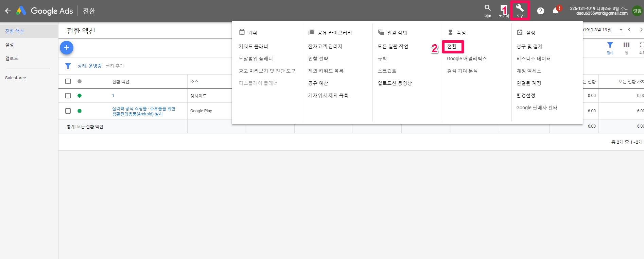Click the back arrow in header
This screenshot has height=259, width=644.
click(8, 11)
